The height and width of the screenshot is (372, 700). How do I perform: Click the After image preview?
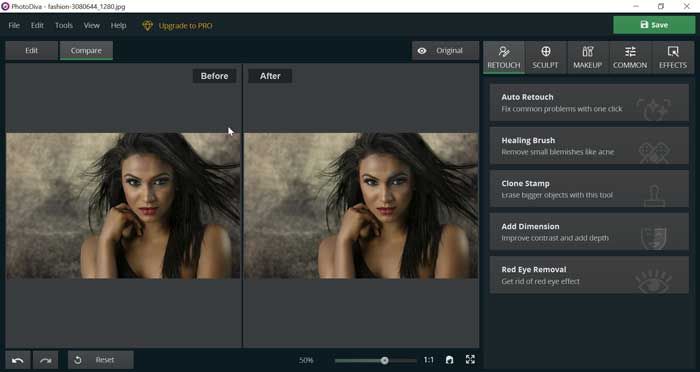pos(361,205)
